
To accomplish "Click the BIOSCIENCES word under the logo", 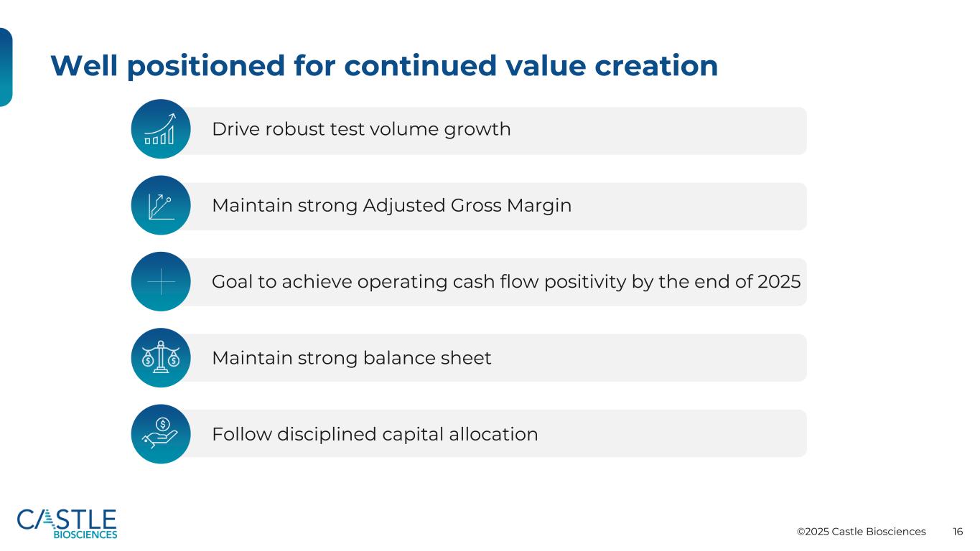I will (85, 534).
